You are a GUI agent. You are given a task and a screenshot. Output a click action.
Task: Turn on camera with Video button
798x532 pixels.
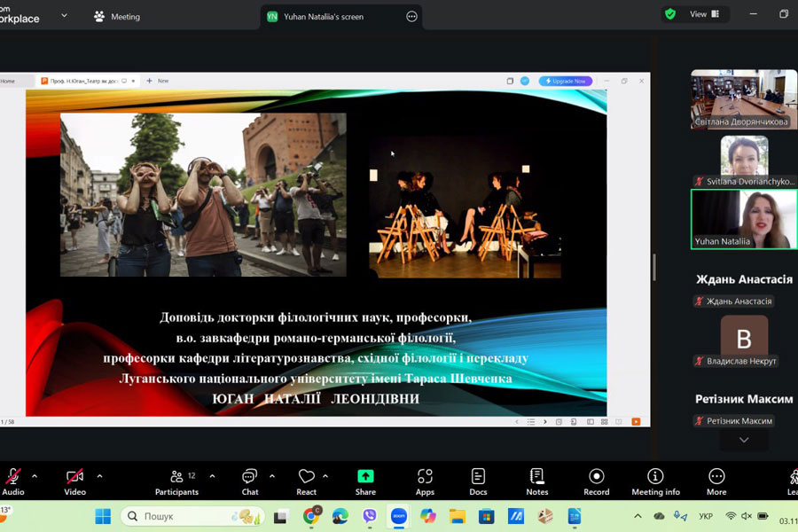click(x=75, y=477)
